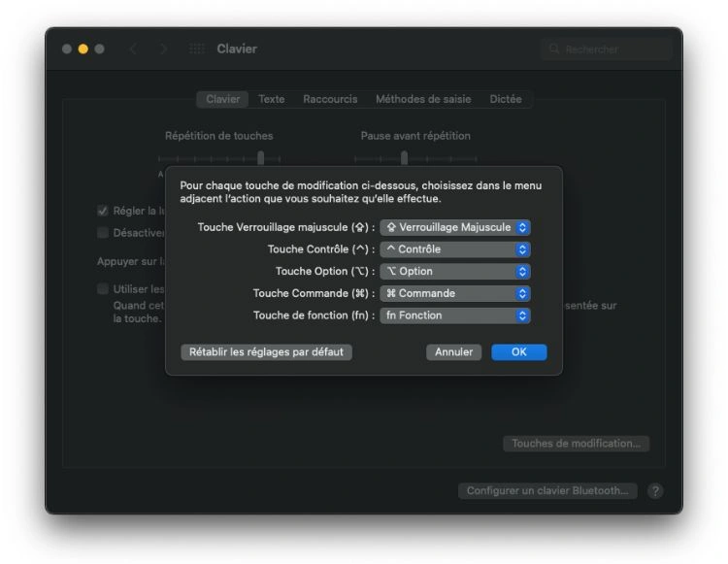Switch to the Clavier tab

click(223, 99)
